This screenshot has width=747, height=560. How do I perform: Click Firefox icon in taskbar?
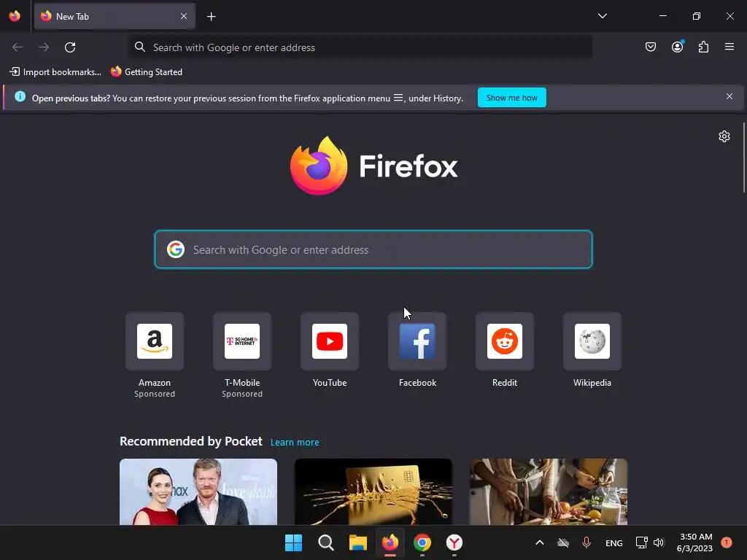pyautogui.click(x=390, y=542)
